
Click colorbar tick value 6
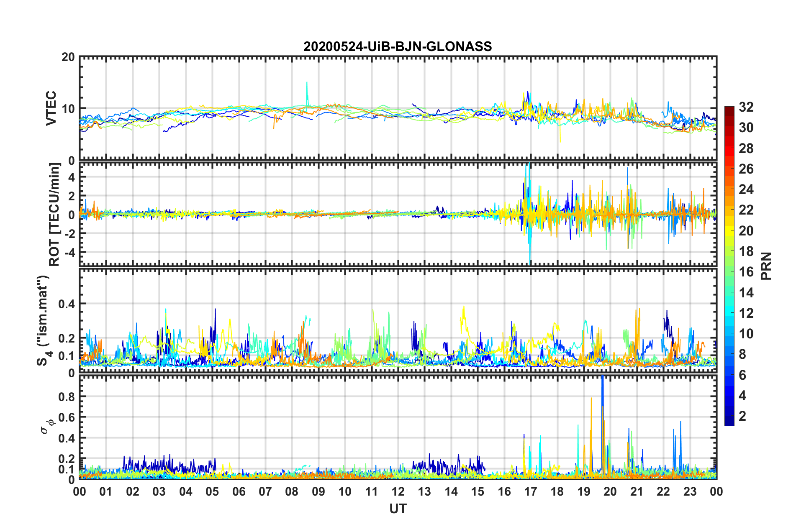click(742, 375)
